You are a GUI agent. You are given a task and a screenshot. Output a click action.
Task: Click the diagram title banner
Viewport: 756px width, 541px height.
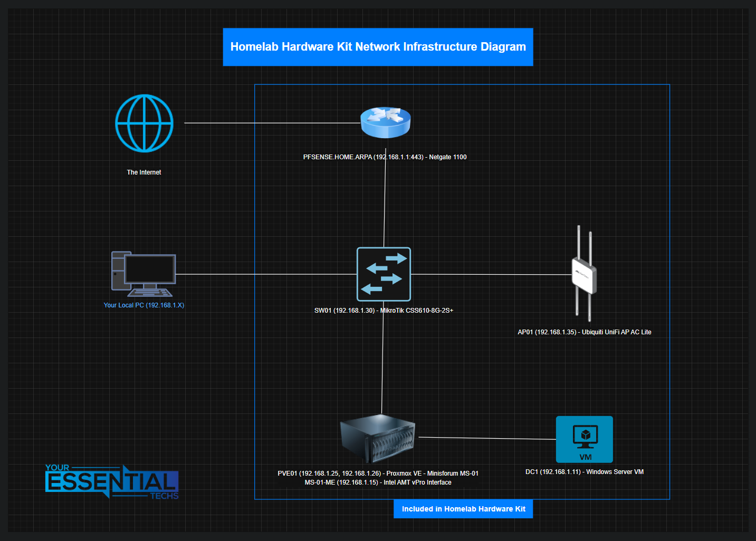(x=378, y=47)
